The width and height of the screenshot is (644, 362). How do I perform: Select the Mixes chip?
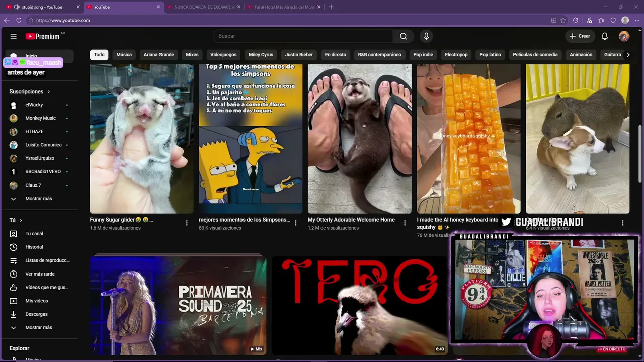click(192, 55)
